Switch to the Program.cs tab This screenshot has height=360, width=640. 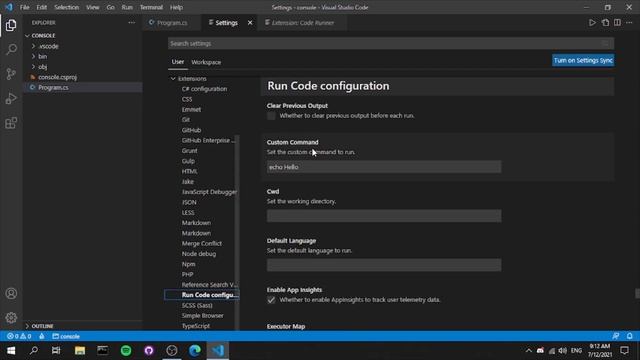171,23
